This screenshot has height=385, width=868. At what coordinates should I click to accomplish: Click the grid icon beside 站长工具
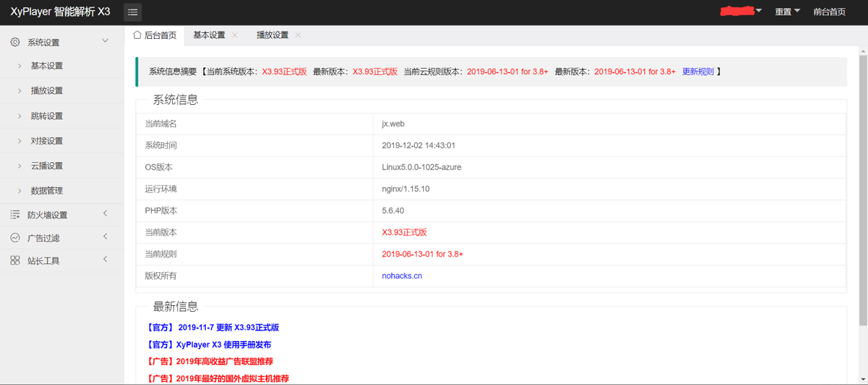pos(15,260)
